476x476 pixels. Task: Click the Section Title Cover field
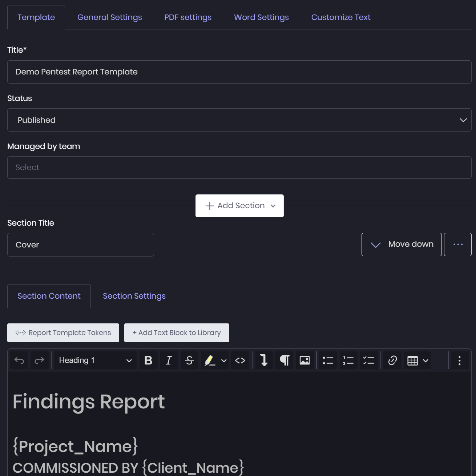(81, 245)
